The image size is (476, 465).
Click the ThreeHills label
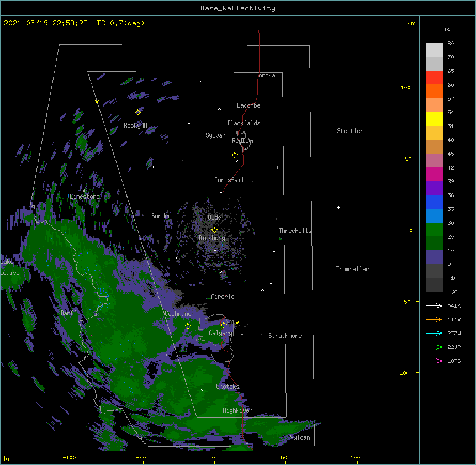pos(295,231)
